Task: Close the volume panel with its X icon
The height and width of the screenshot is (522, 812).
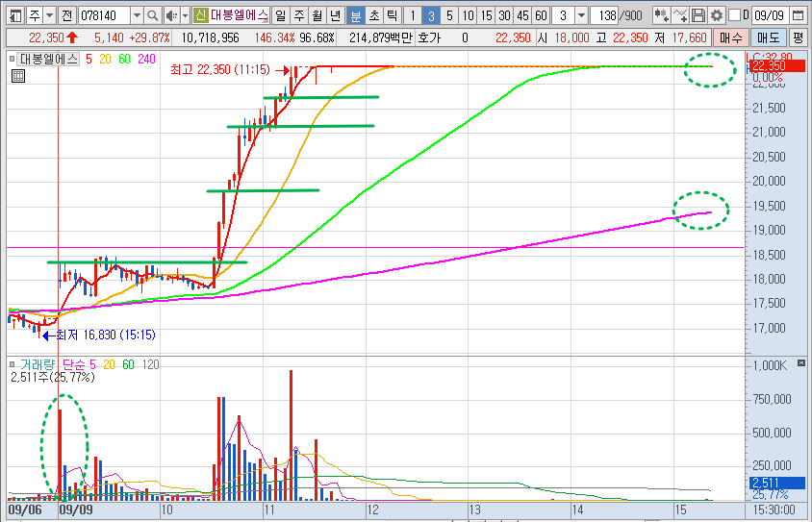Action: click(x=801, y=362)
